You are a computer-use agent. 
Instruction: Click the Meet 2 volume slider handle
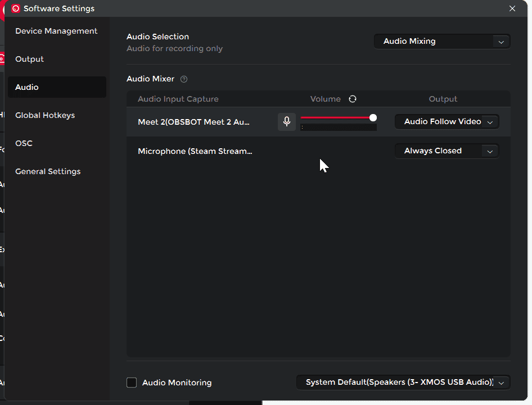(x=373, y=117)
